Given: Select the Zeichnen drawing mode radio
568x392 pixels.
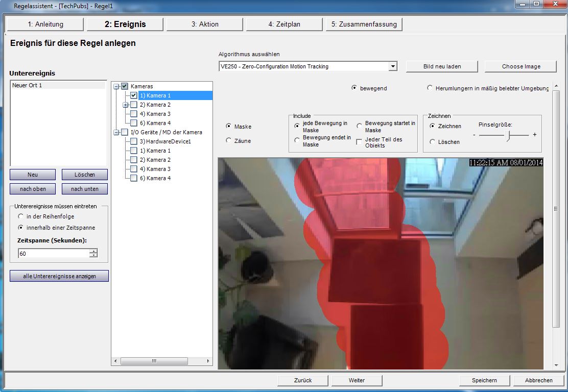Looking at the screenshot, I should tap(432, 126).
